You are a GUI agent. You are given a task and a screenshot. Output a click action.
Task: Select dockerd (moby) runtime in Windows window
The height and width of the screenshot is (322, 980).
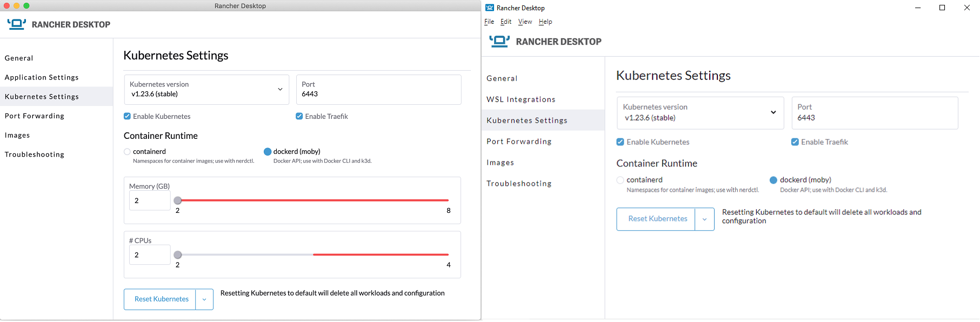click(x=773, y=180)
